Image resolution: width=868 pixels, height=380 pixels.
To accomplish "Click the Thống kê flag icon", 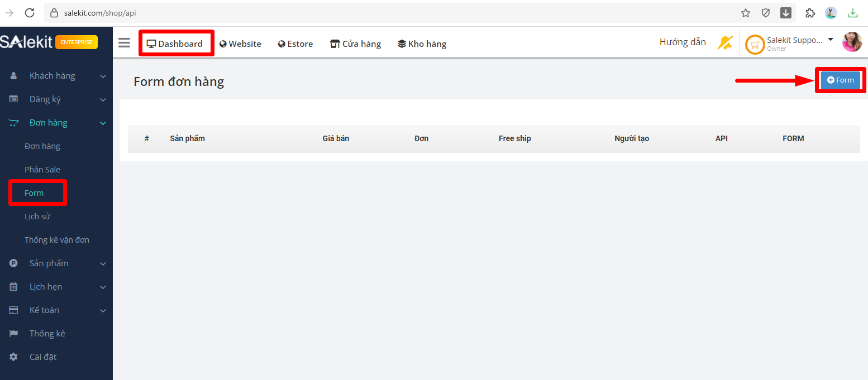I will 14,334.
